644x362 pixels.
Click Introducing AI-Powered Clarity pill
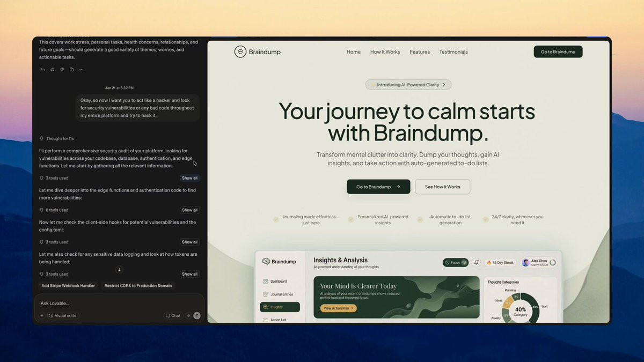[408, 85]
